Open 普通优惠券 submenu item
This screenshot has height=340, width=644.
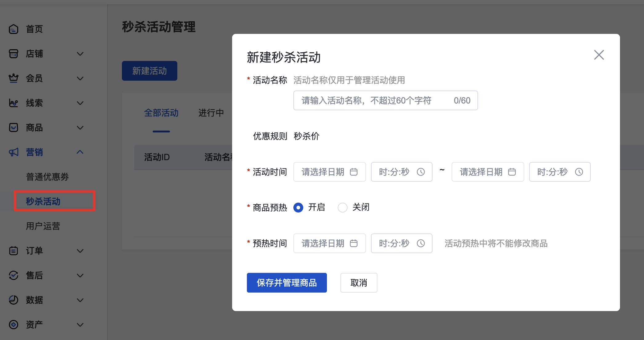[47, 177]
